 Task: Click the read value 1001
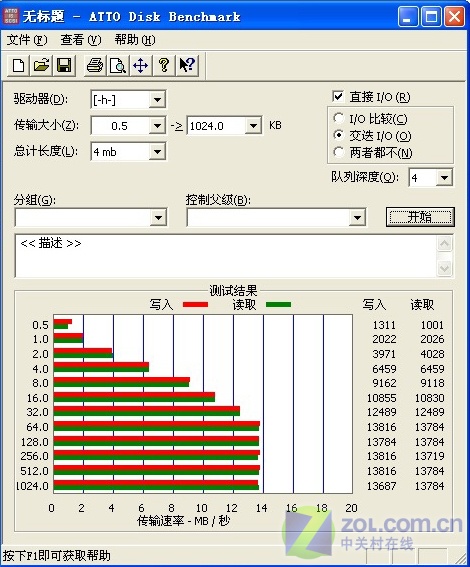tap(432, 325)
